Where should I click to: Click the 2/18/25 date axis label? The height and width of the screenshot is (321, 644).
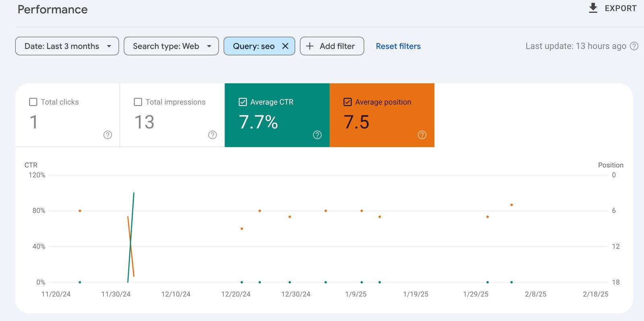596,294
